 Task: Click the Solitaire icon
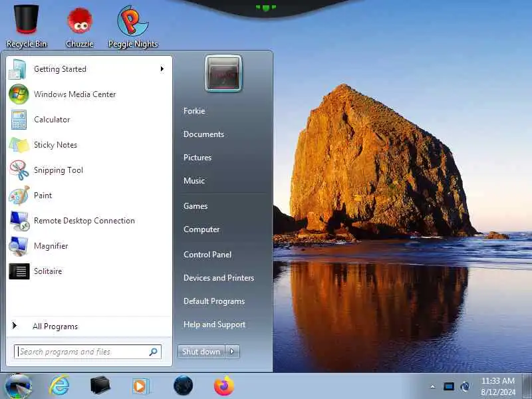pos(19,271)
